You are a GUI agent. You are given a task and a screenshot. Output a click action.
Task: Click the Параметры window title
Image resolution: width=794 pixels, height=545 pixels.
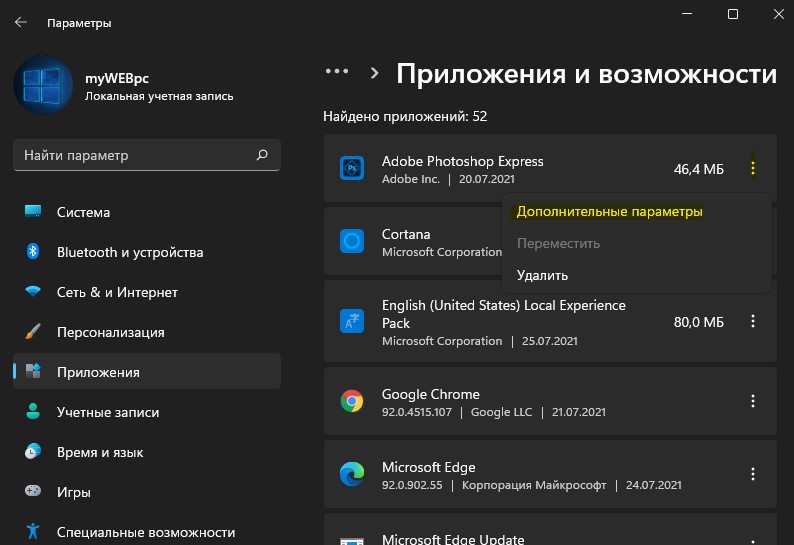click(x=79, y=23)
